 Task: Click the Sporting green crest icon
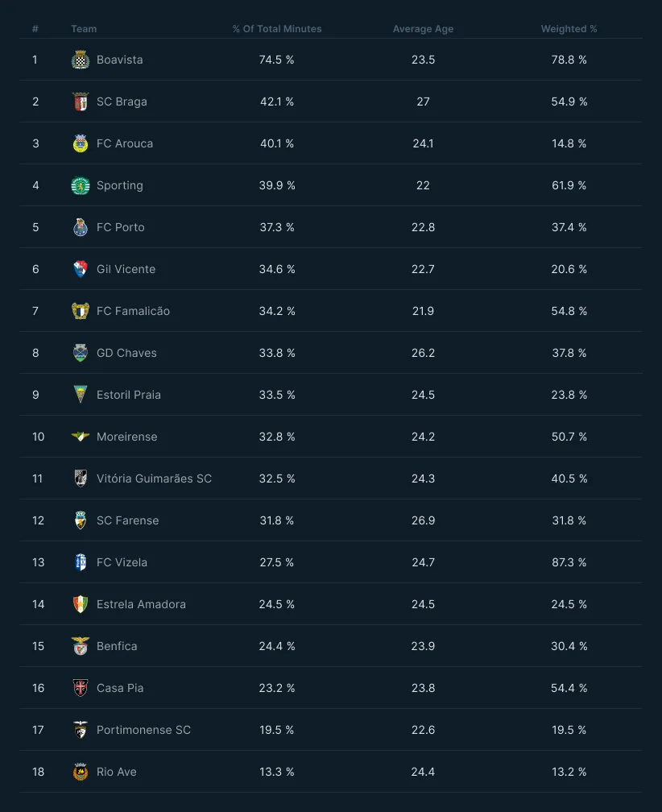coord(81,185)
